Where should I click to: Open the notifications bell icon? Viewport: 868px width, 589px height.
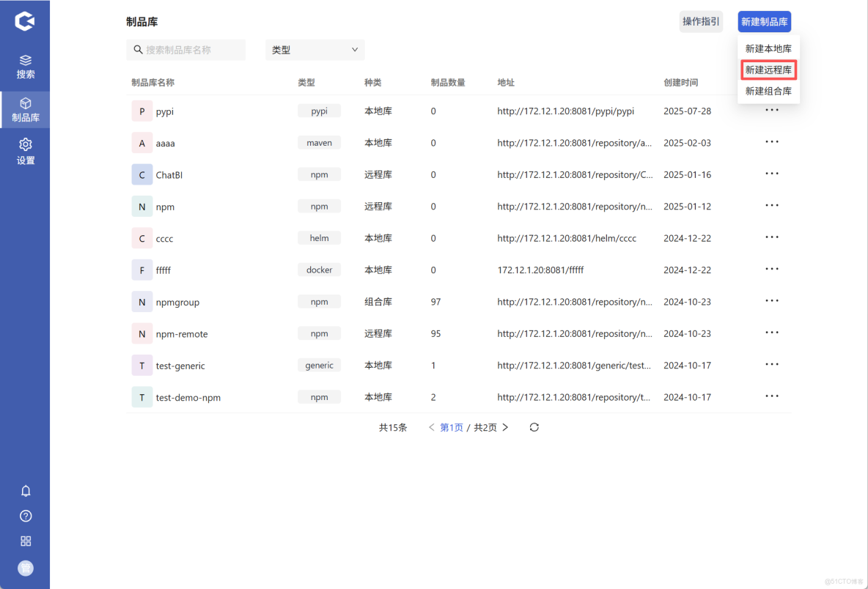point(25,491)
